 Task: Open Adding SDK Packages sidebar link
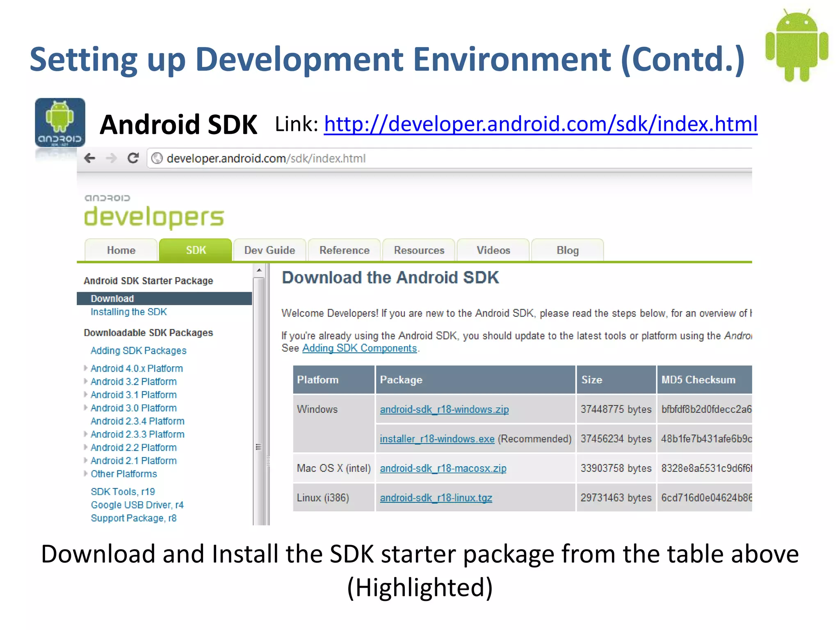click(138, 351)
